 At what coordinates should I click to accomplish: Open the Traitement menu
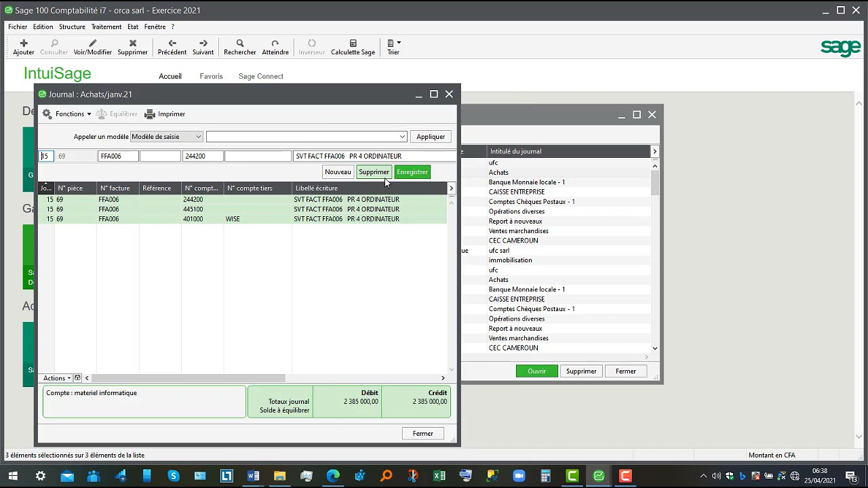tap(106, 27)
